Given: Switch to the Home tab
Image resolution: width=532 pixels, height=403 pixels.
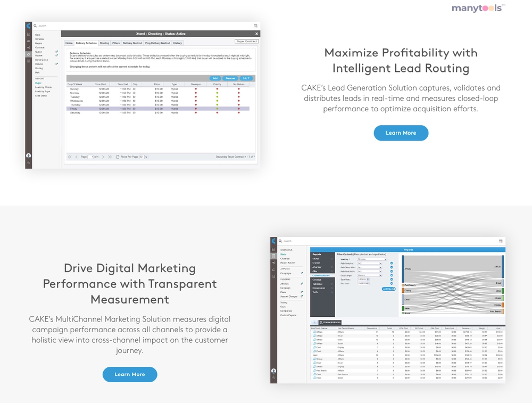Looking at the screenshot, I should (69, 43).
